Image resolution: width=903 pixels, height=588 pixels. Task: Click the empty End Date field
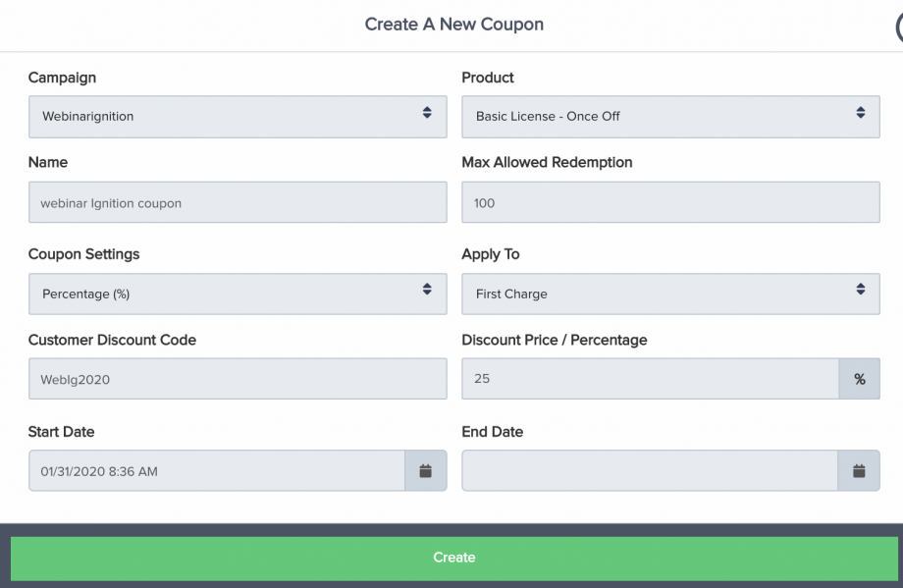650,470
